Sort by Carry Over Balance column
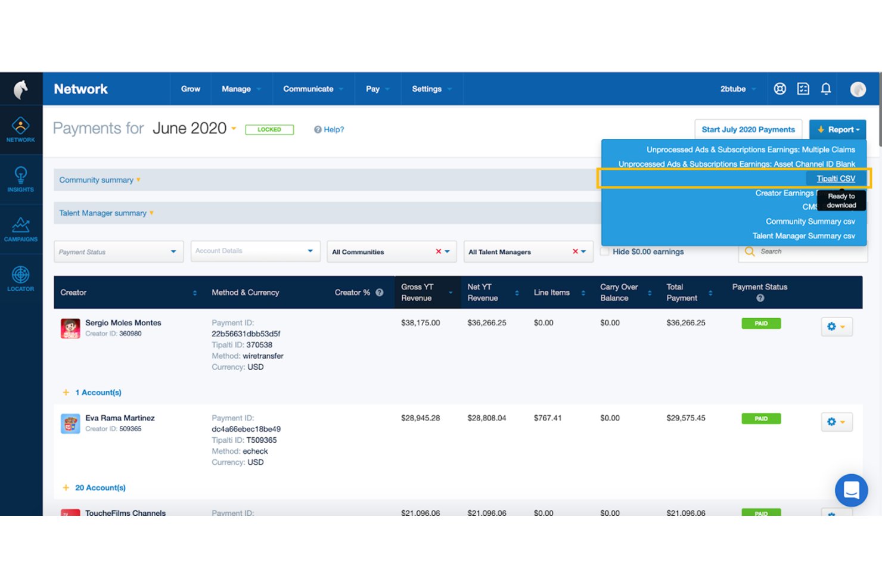This screenshot has width=882, height=588. [x=649, y=293]
